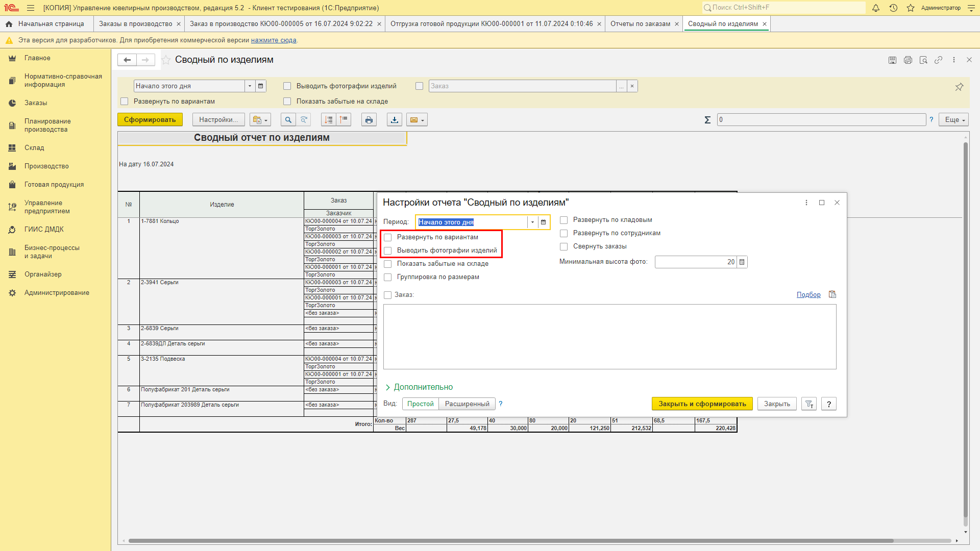Click the 'Подбор' link
The height and width of the screenshot is (551, 980).
tap(808, 295)
